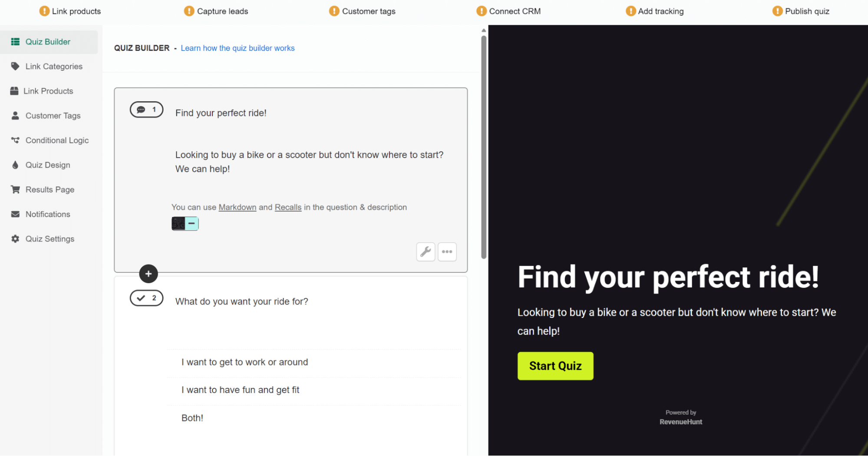868x456 pixels.
Task: Click 'Learn how the quiz builder works'
Action: click(x=238, y=48)
